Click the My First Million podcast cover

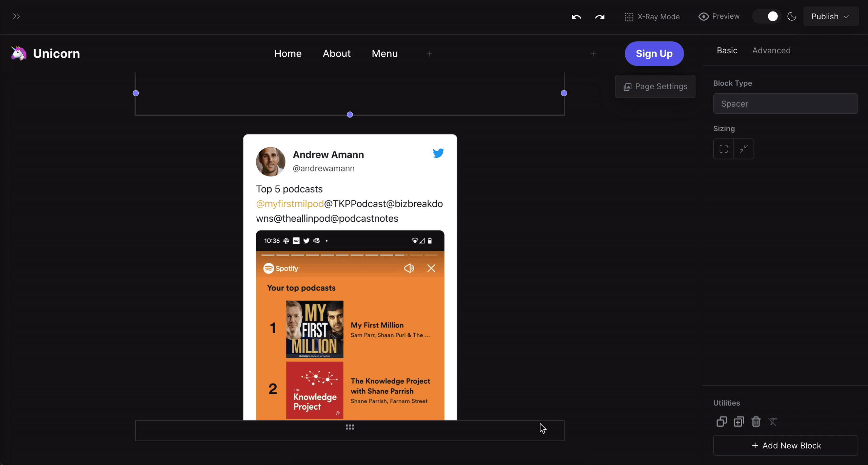coord(315,329)
